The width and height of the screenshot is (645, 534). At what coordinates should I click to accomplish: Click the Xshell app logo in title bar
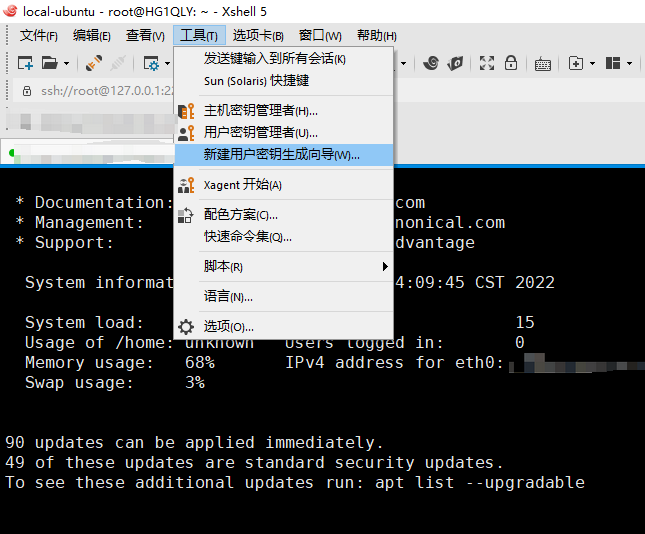point(10,11)
